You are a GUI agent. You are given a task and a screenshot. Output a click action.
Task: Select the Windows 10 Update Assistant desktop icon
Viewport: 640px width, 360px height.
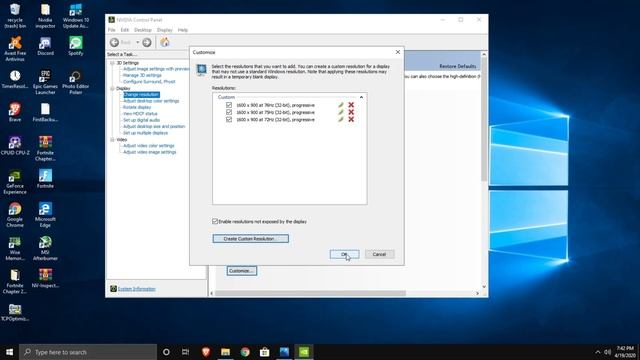pos(76,16)
